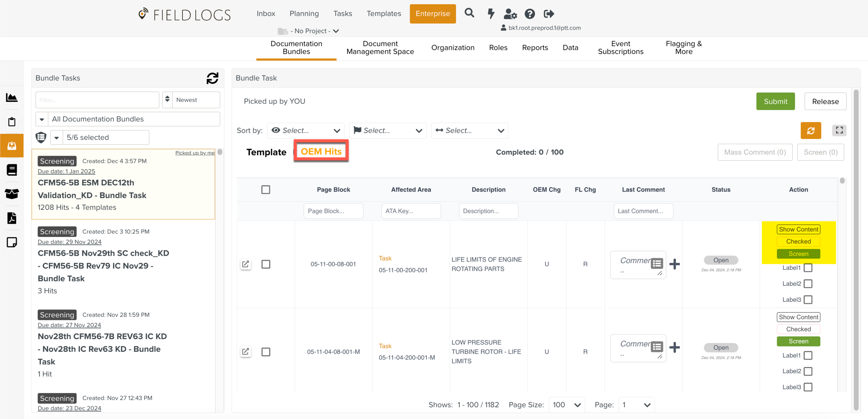868x419 pixels.
Task: Open the chart analytics sidebar icon
Action: (12, 98)
